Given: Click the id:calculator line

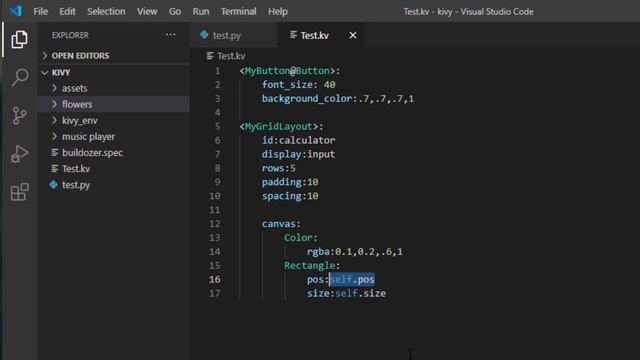Looking at the screenshot, I should [x=298, y=140].
